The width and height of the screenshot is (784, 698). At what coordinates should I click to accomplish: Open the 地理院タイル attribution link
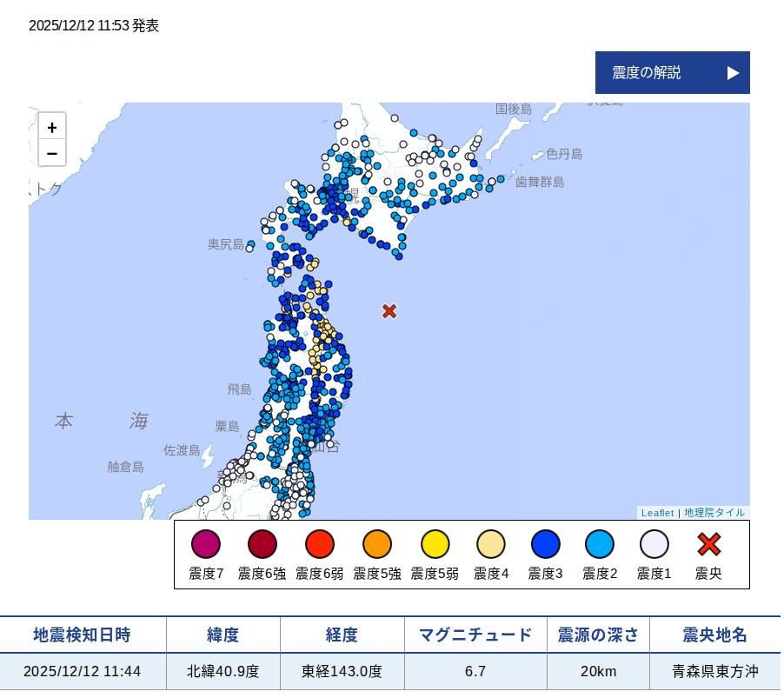pyautogui.click(x=714, y=513)
